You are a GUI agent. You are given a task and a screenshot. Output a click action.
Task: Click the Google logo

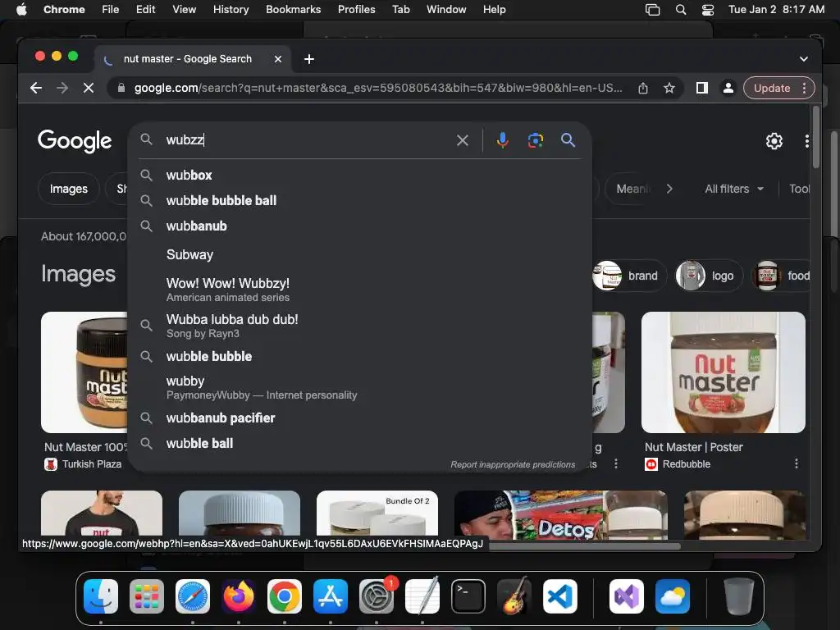pos(75,141)
